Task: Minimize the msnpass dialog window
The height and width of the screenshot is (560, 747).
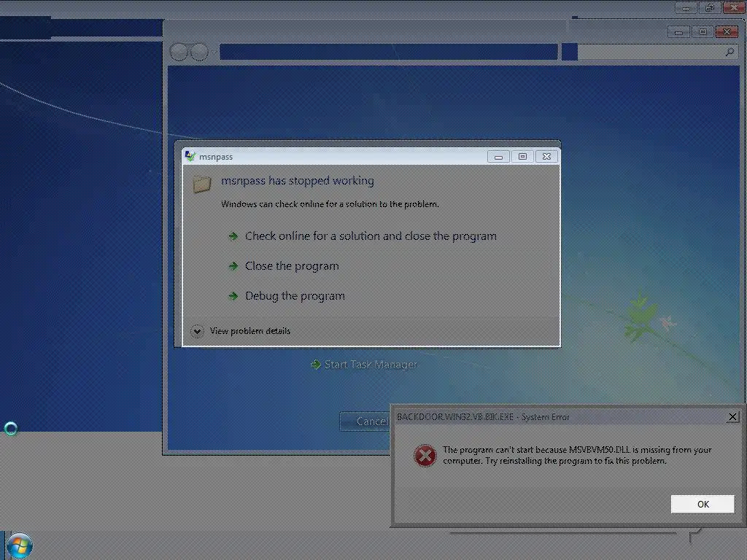Action: click(498, 157)
